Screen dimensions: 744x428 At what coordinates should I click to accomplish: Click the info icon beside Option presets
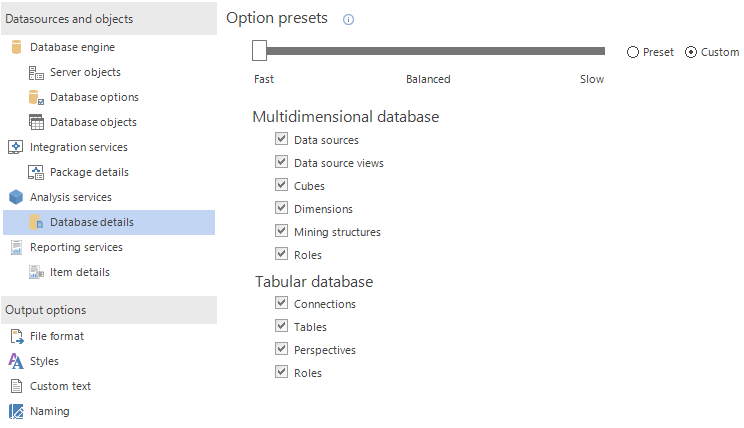click(x=348, y=20)
